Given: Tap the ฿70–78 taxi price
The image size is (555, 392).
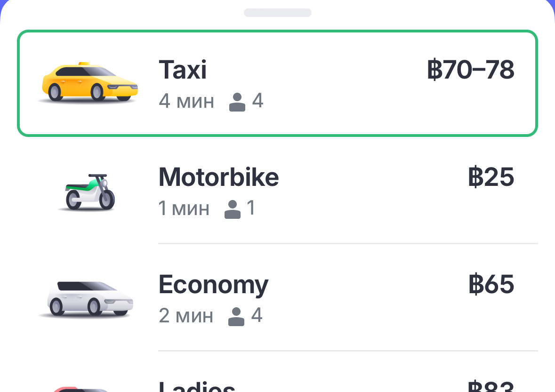Looking at the screenshot, I should coord(471,70).
